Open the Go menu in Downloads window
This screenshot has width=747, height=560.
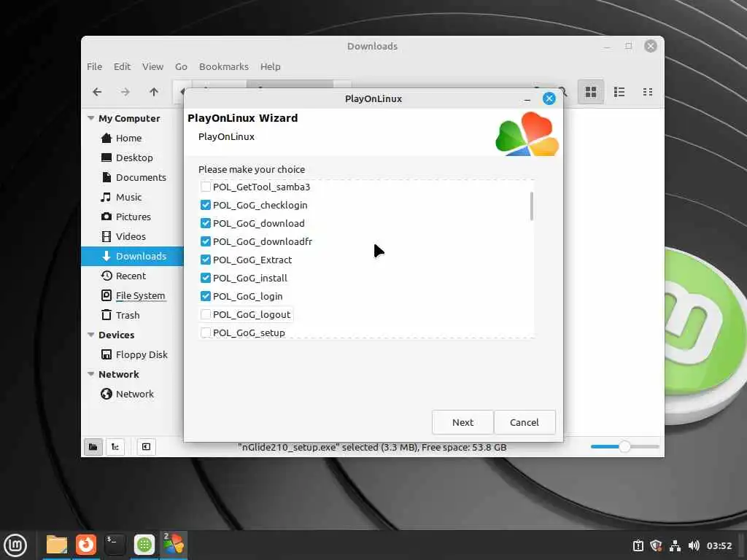pyautogui.click(x=181, y=66)
